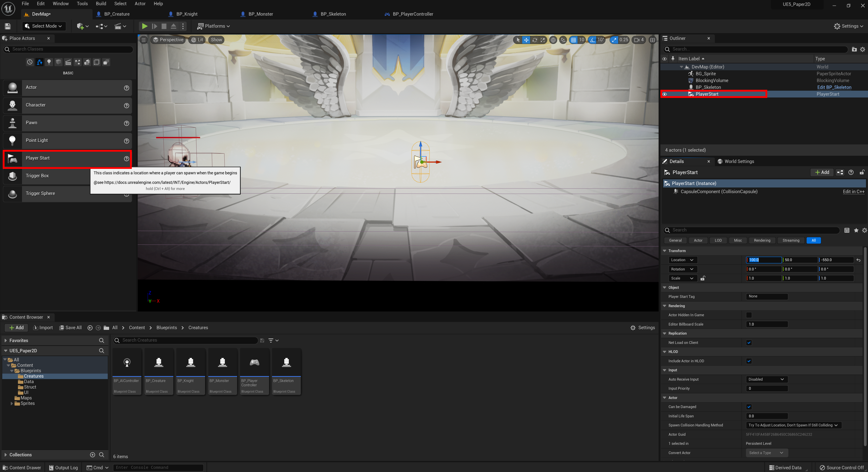Open Location type dropdown
868x472 pixels.
pyautogui.click(x=683, y=260)
